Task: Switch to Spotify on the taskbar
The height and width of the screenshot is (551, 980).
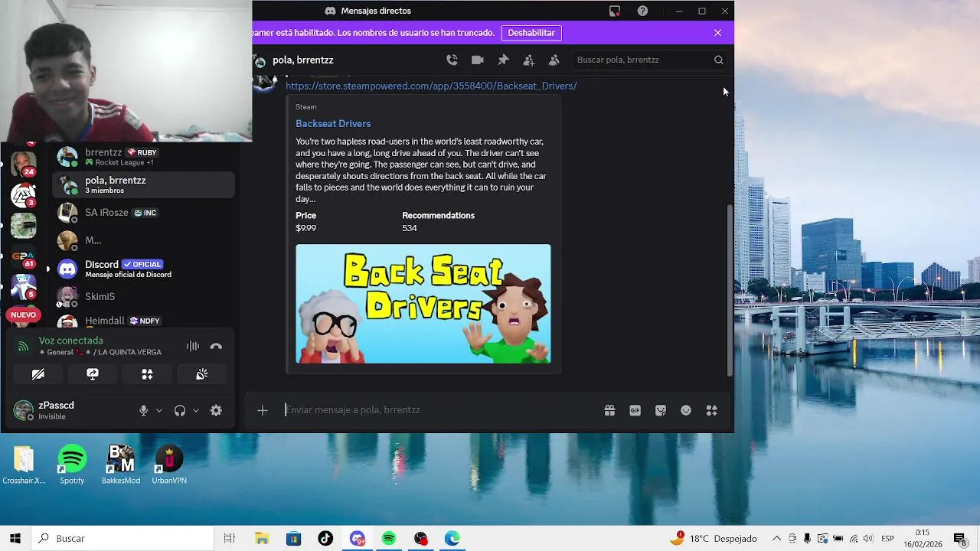Action: (389, 539)
